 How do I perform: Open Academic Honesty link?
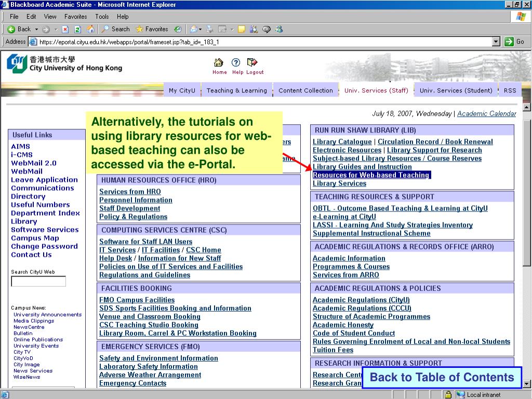click(x=343, y=325)
